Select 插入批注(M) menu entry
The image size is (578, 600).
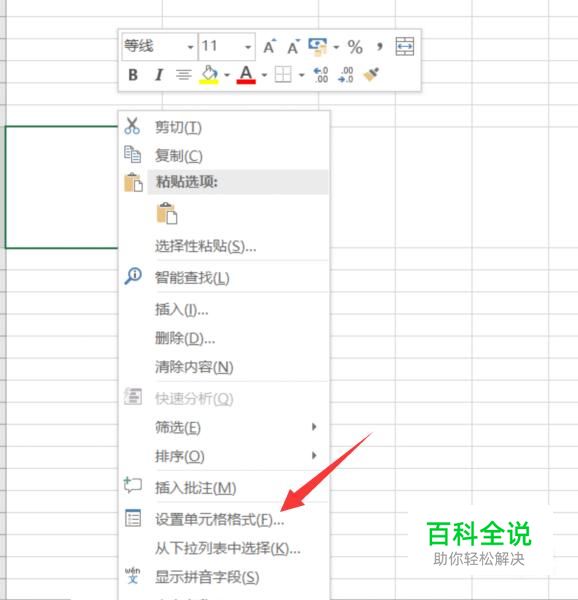[x=224, y=488]
